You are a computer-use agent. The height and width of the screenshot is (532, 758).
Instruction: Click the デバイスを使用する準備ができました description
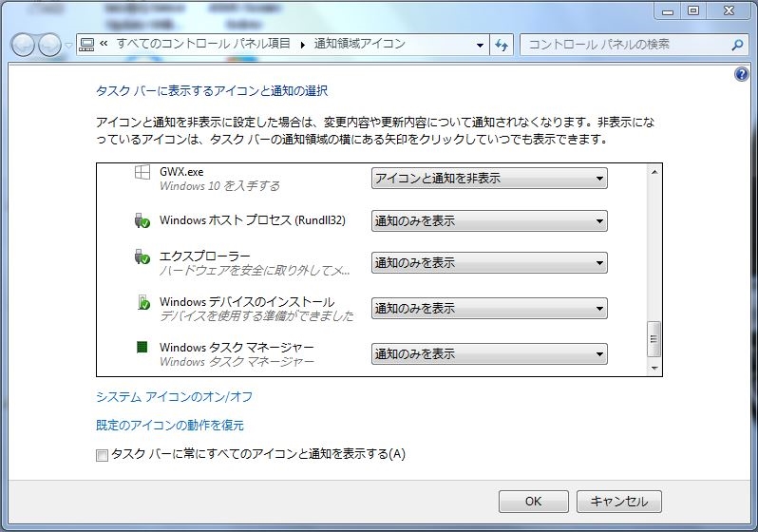256,316
